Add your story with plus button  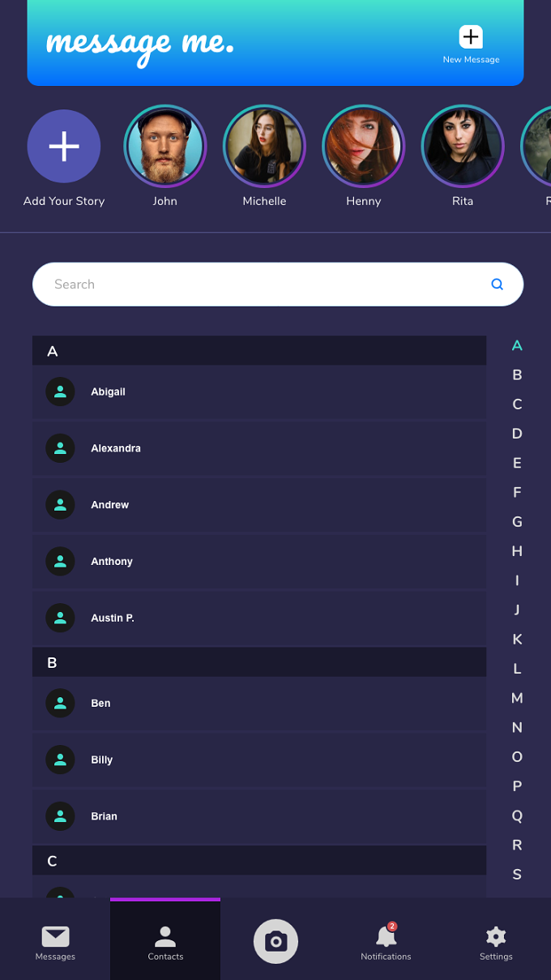(x=64, y=146)
